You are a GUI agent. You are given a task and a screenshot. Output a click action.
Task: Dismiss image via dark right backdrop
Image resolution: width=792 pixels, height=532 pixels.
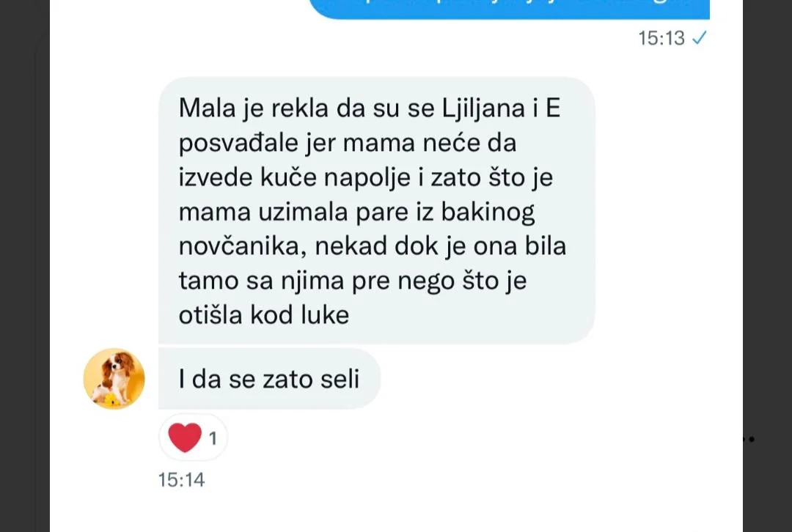click(x=767, y=266)
